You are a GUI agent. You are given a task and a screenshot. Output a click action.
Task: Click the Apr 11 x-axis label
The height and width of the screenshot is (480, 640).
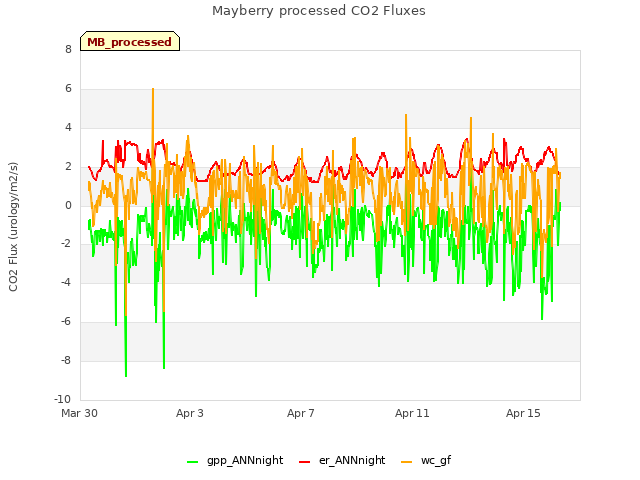(412, 413)
